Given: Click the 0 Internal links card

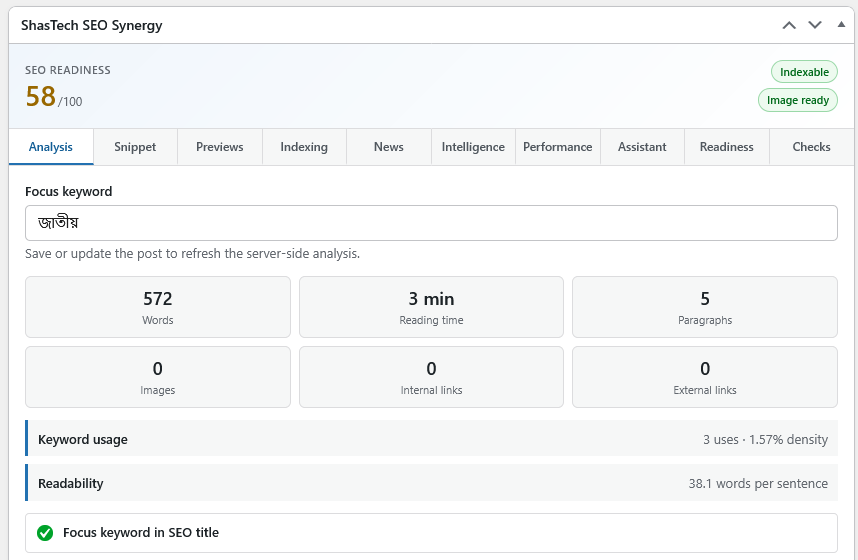Looking at the screenshot, I should point(431,377).
